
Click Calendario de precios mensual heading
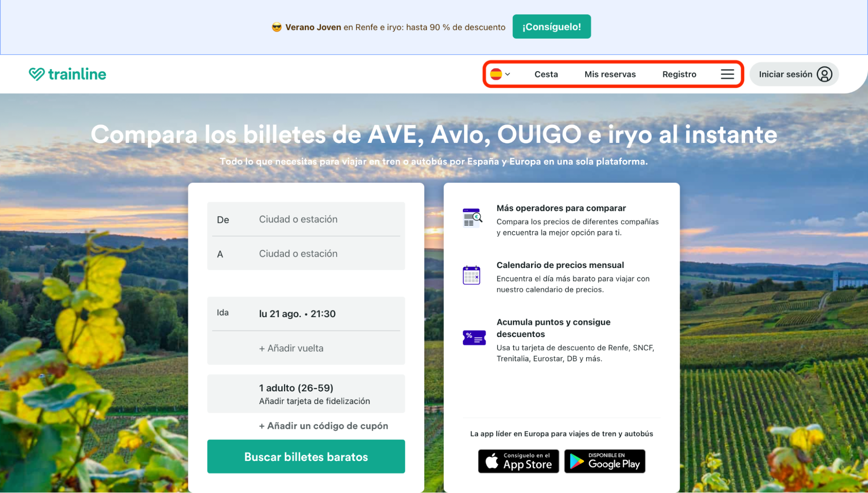click(x=560, y=265)
